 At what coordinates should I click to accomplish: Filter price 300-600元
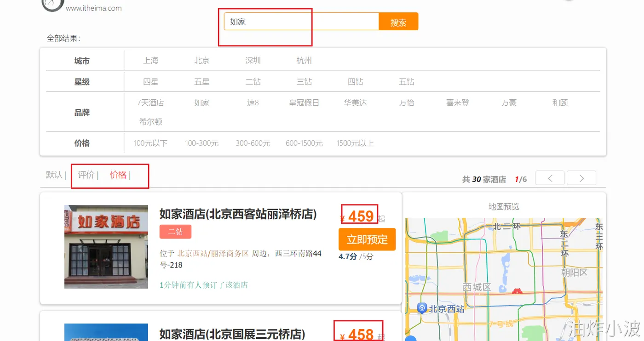click(x=253, y=143)
